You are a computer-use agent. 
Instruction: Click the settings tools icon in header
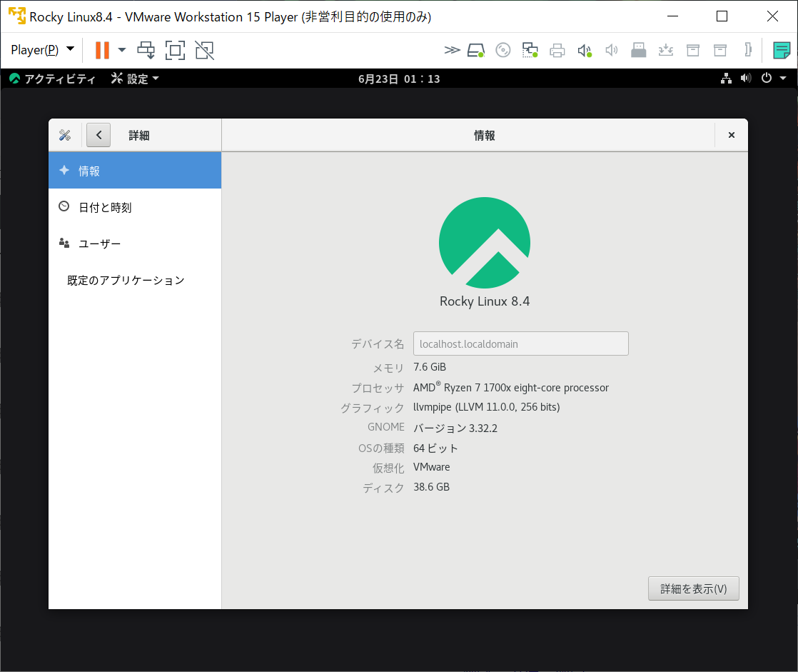[x=65, y=135]
